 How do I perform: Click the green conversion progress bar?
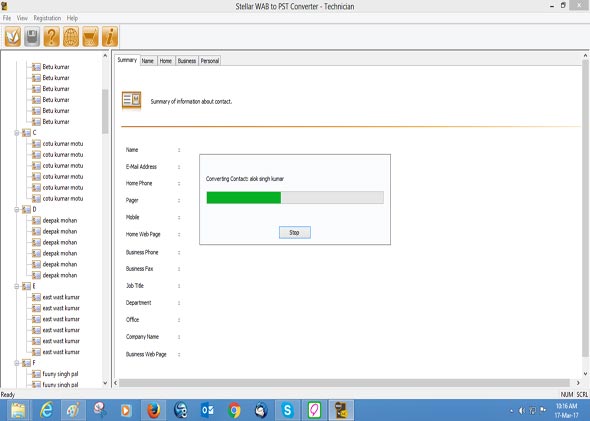295,198
